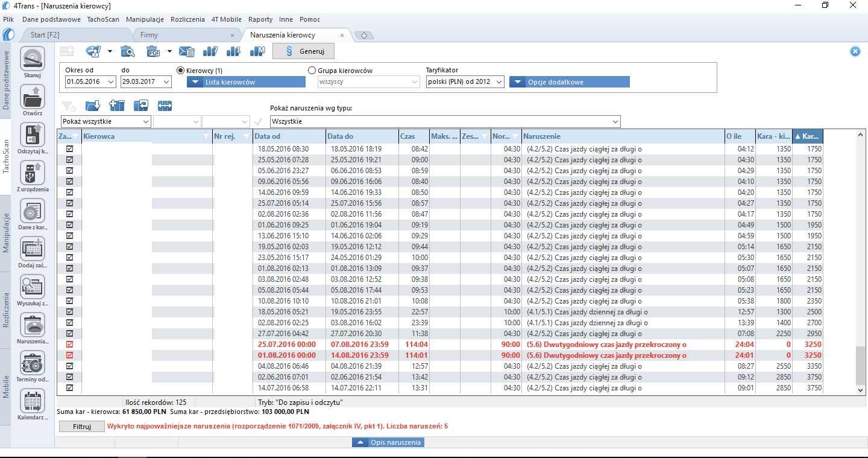Toggle checkbox for row 25.07.2016 00:00
The width and height of the screenshot is (868, 458).
(69, 345)
